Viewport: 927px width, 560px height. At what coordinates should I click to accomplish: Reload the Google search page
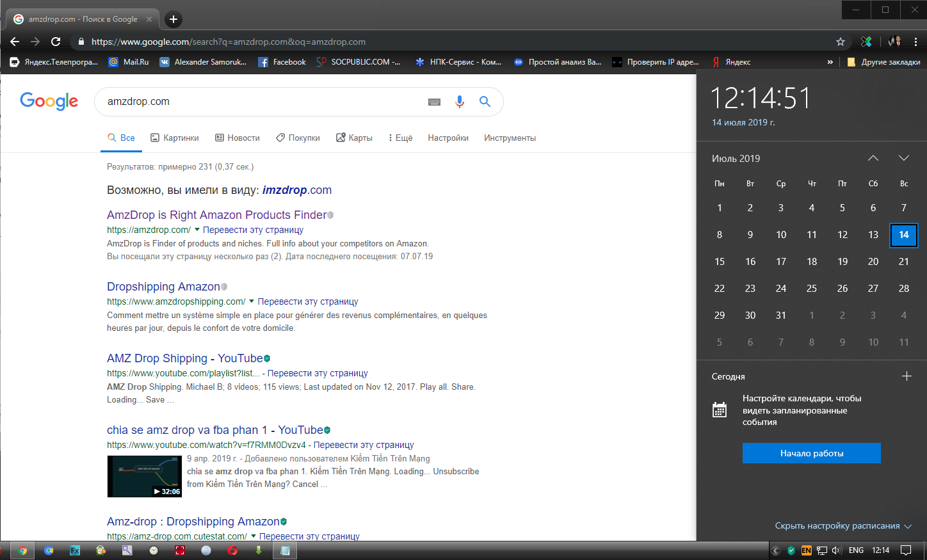coord(56,42)
